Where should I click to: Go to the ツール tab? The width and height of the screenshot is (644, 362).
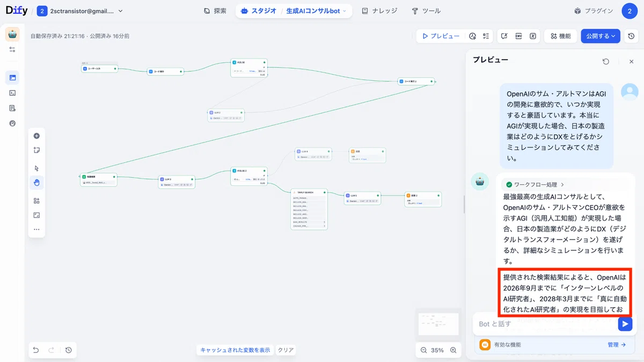pyautogui.click(x=426, y=11)
